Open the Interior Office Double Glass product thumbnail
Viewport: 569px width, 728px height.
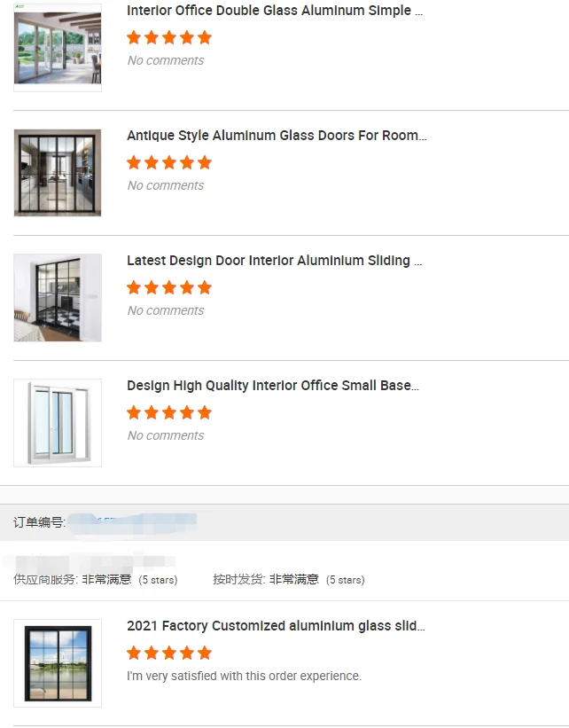[58, 48]
